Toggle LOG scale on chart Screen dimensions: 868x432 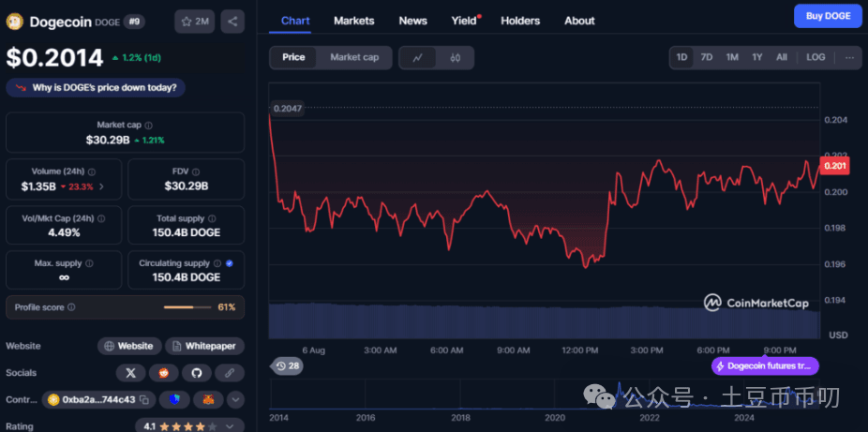pyautogui.click(x=816, y=57)
